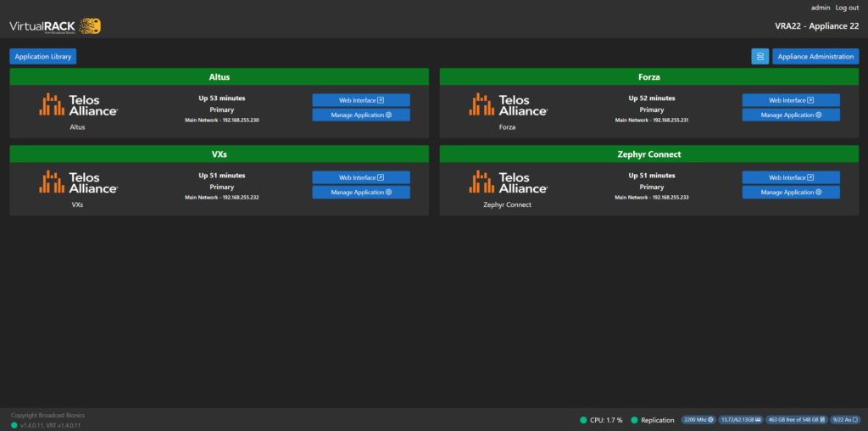Open Manage Application for Zephyr Connect
Screen dimensions: 868x431
tap(791, 193)
